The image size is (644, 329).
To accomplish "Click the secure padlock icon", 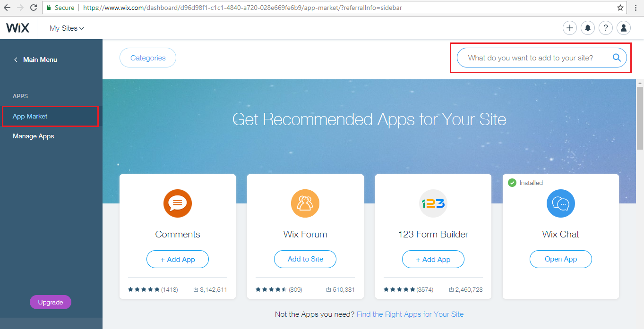I will 48,8.
